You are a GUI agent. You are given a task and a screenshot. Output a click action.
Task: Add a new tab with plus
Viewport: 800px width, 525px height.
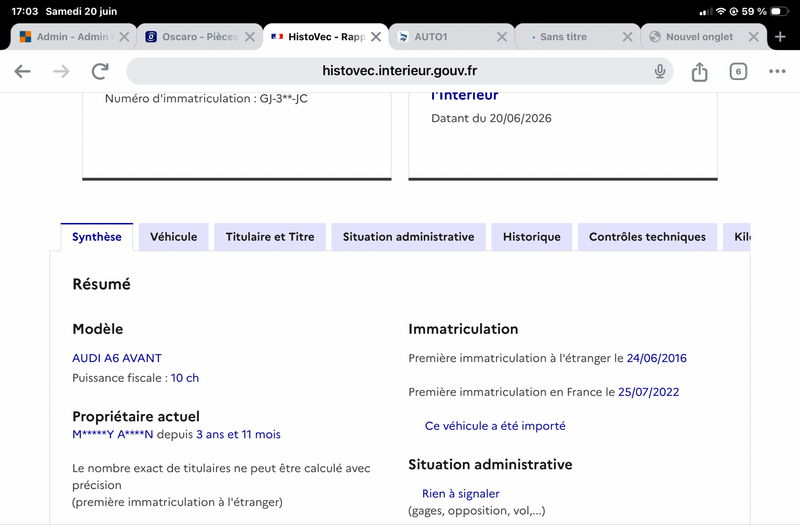click(780, 37)
